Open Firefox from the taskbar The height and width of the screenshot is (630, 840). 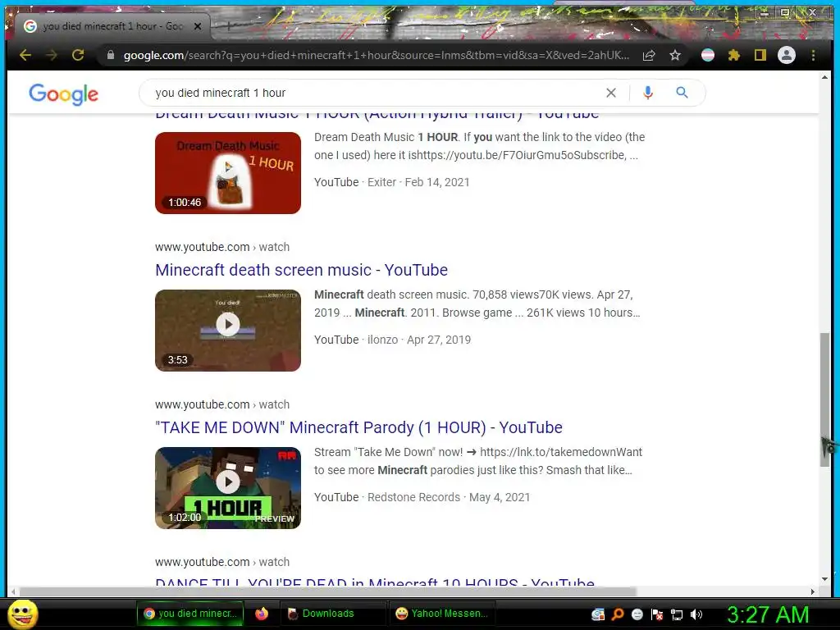point(262,614)
